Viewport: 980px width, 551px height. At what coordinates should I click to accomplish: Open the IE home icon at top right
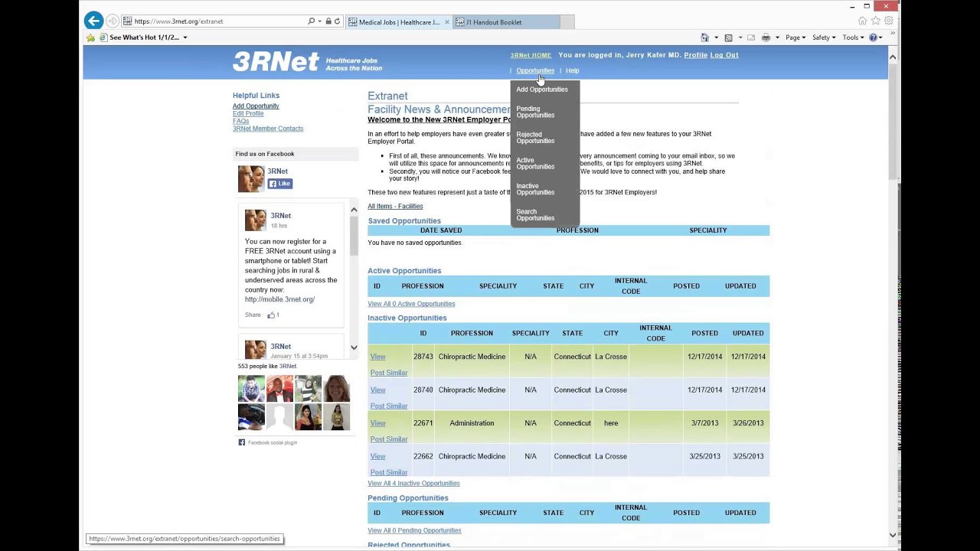pyautogui.click(x=863, y=21)
